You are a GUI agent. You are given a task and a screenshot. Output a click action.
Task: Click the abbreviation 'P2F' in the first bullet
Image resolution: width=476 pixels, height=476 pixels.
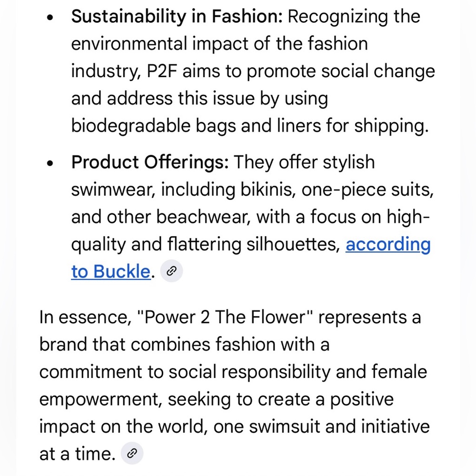click(x=162, y=71)
